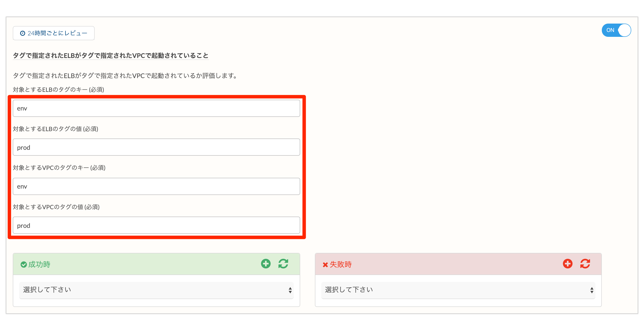Screen dimensions: 644x331
Task: Click the 失敗時 header text
Action: pyautogui.click(x=340, y=264)
